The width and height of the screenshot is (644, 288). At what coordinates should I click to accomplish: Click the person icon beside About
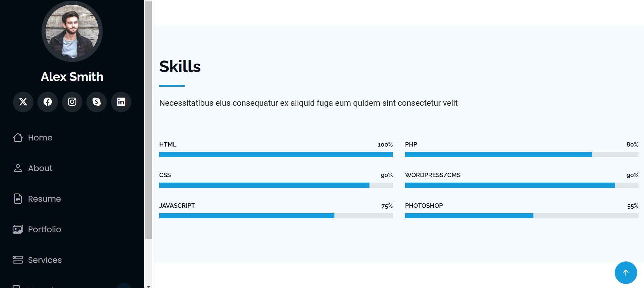tap(18, 168)
